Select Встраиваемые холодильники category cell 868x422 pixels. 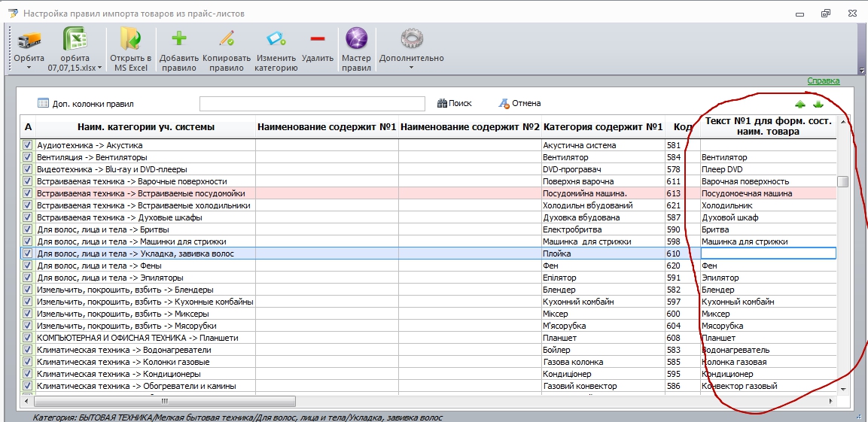[x=145, y=205]
